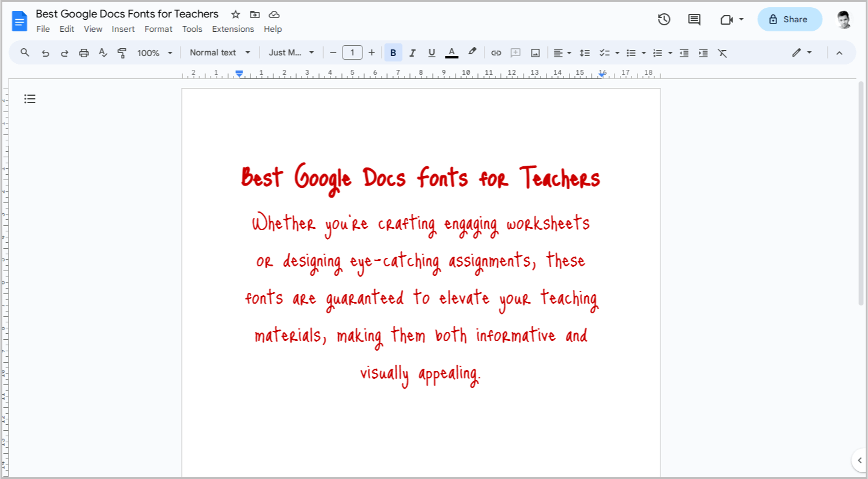Open the Google account avatar
The width and height of the screenshot is (868, 479).
pyautogui.click(x=844, y=19)
